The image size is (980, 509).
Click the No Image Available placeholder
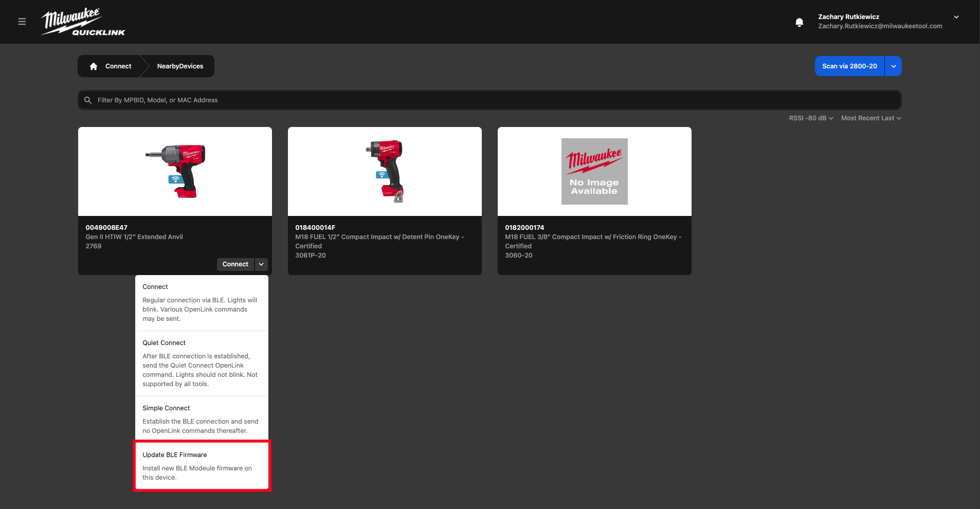click(x=594, y=171)
